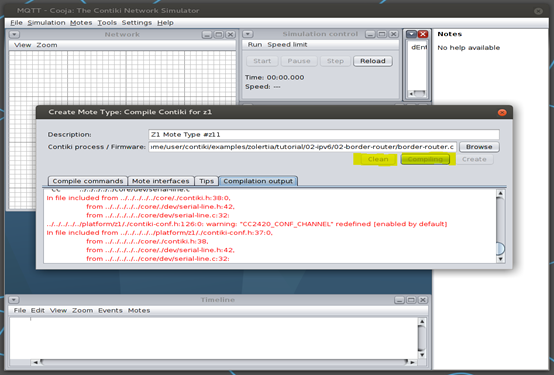Open Network View menu
The height and width of the screenshot is (375, 554).
(x=23, y=45)
